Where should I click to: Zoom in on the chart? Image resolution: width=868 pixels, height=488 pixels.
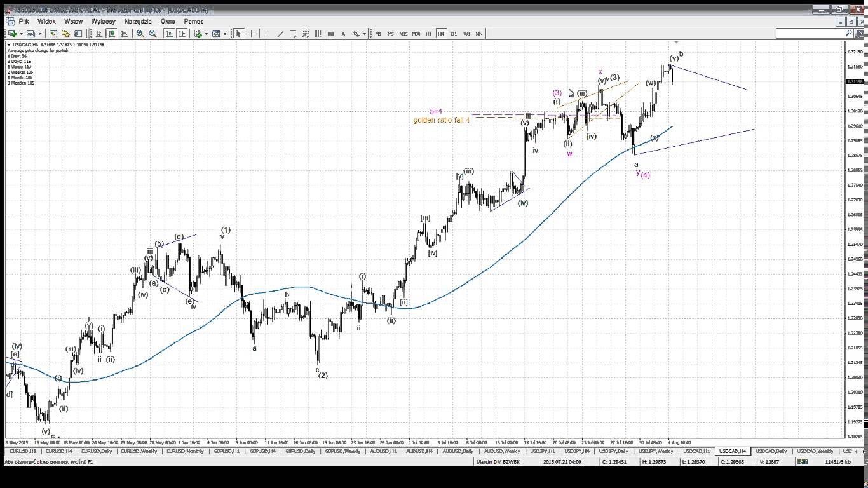(x=140, y=34)
